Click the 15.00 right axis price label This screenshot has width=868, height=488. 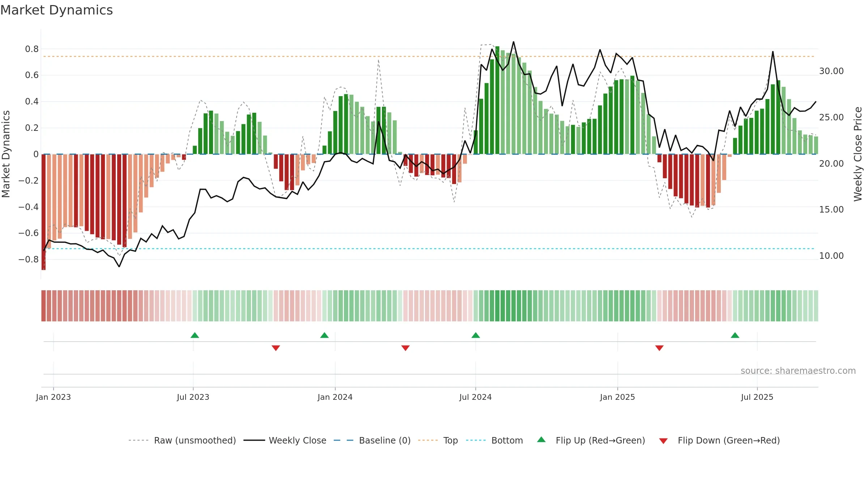point(831,210)
